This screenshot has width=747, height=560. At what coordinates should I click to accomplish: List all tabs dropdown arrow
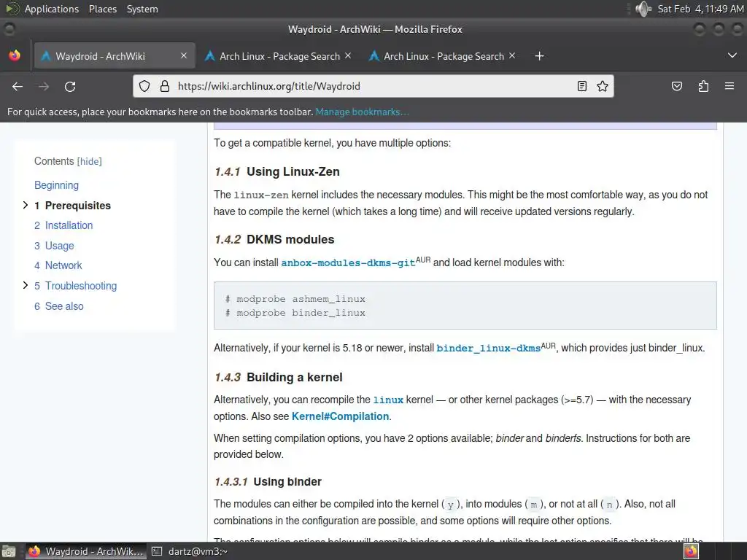pos(732,55)
